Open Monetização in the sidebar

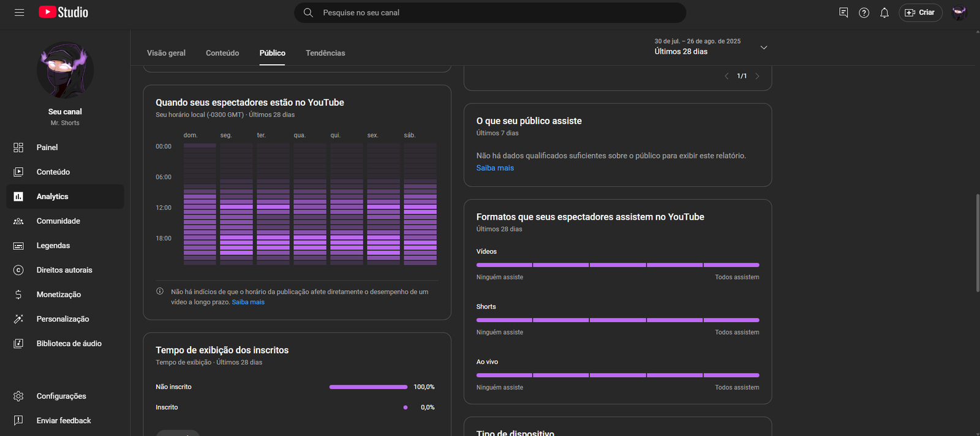click(65, 295)
